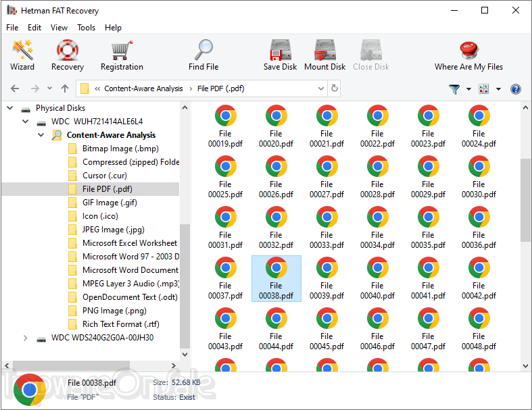
Task: Select file 00036.pdf
Action: (x=479, y=228)
